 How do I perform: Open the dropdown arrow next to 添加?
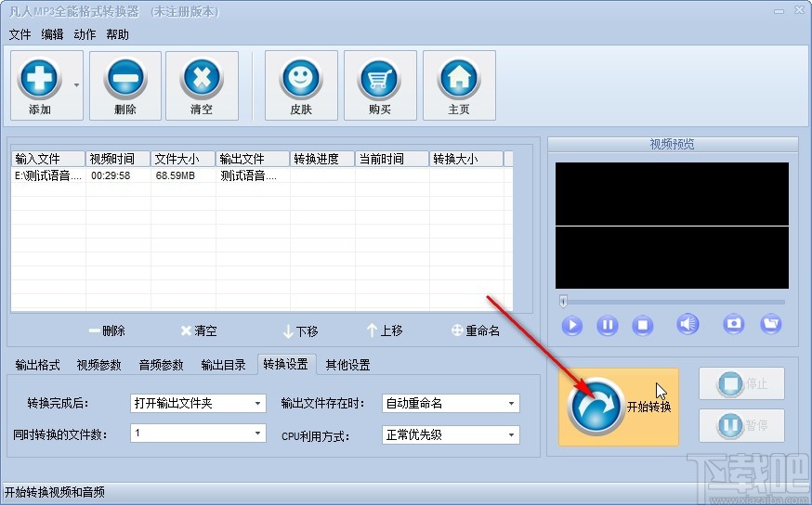click(x=76, y=85)
